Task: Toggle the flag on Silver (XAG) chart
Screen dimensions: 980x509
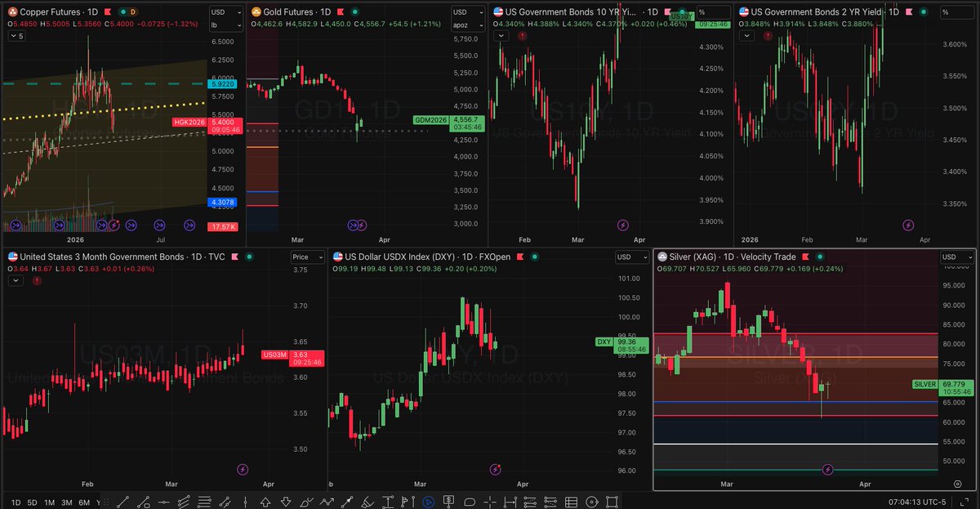Action: (x=805, y=257)
